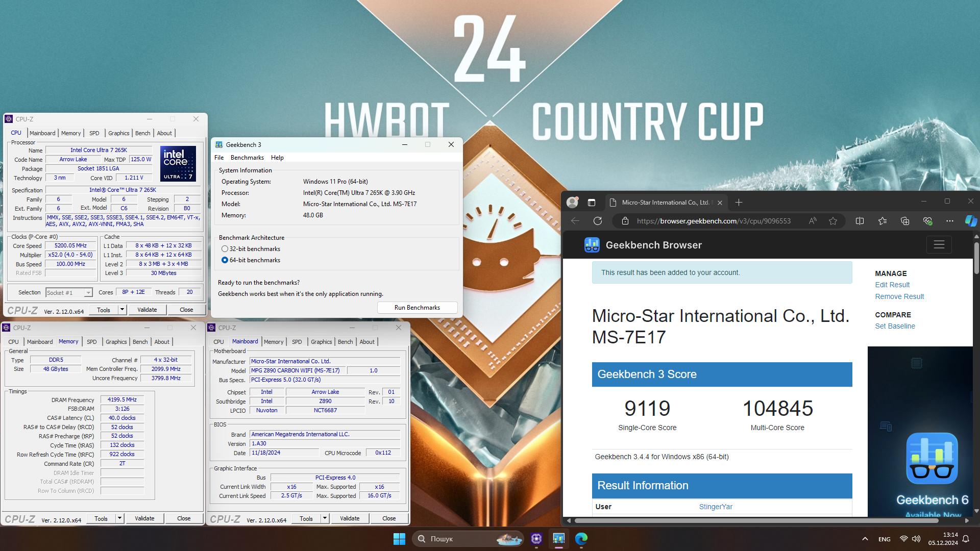980x551 pixels.
Task: Click the browser refresh icon
Action: [x=598, y=221]
